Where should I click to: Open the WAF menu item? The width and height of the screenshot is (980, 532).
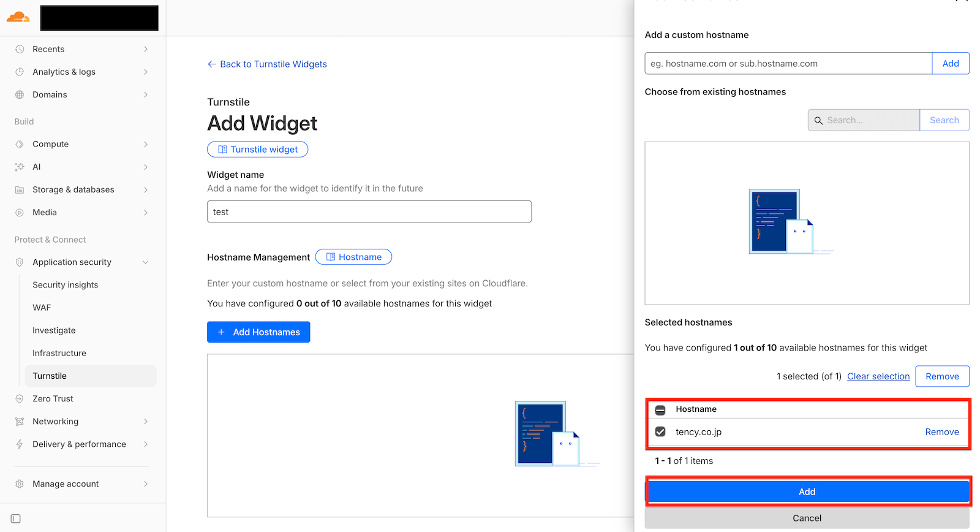coord(42,308)
